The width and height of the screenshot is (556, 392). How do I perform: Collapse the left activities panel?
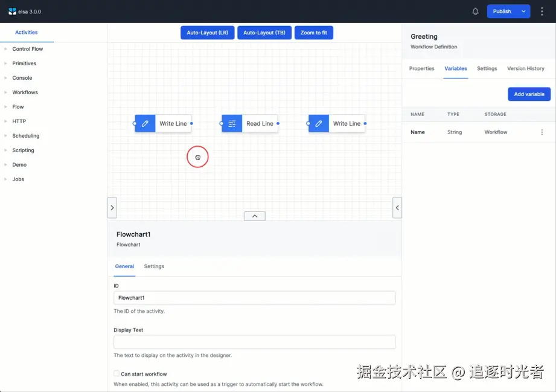coord(112,208)
